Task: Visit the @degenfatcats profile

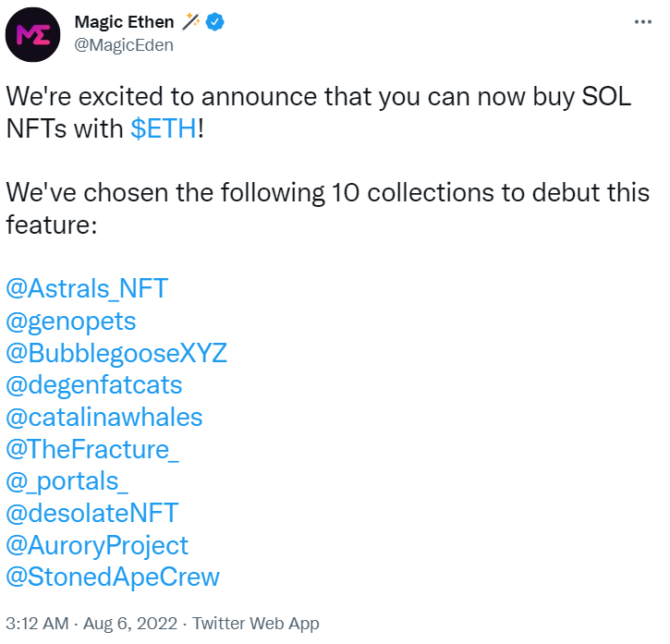Action: click(94, 384)
